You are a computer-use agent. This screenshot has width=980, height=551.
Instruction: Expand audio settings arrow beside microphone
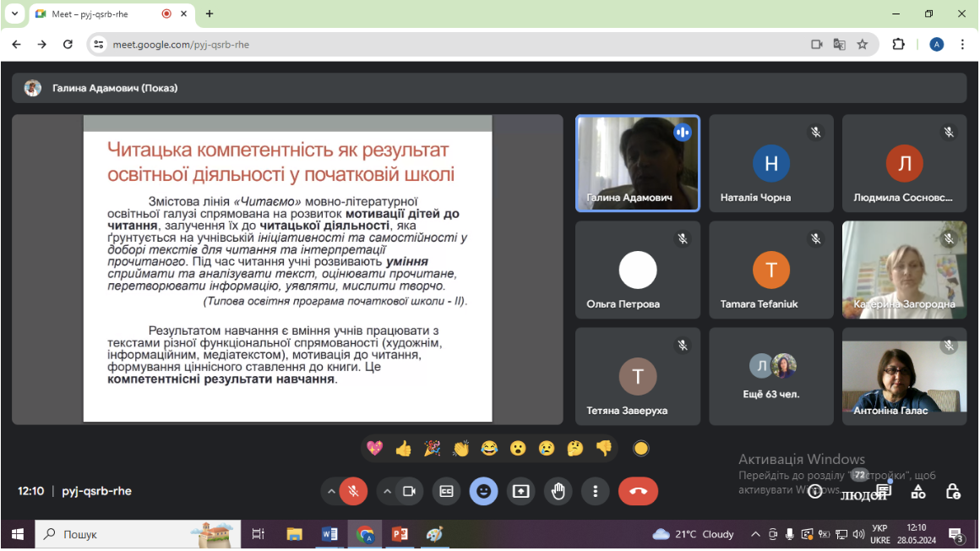(331, 492)
